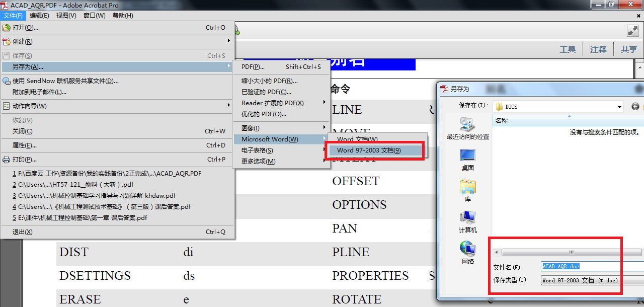This screenshot has height=307, width=644.
Task: Choose 缩小大小的 PDF(R)... option
Action: (x=281, y=81)
